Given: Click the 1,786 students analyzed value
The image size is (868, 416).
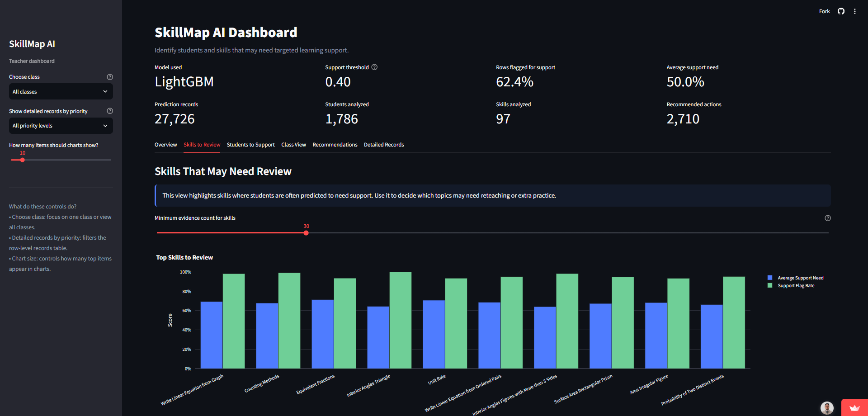Looking at the screenshot, I should click(x=341, y=119).
